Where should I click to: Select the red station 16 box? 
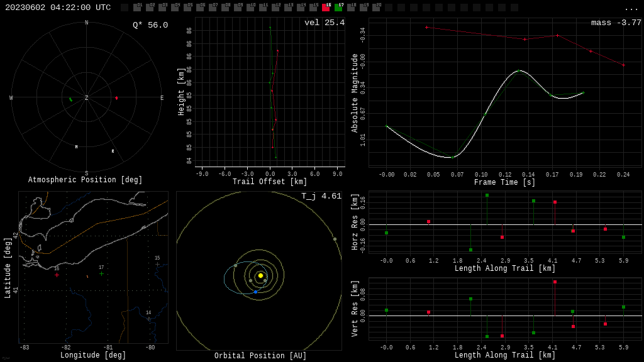326,8
